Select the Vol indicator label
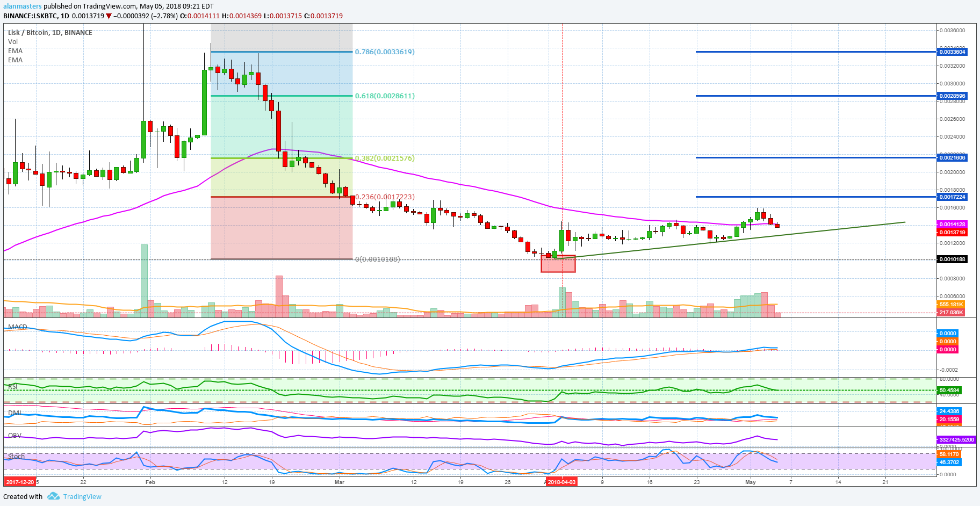 point(13,42)
